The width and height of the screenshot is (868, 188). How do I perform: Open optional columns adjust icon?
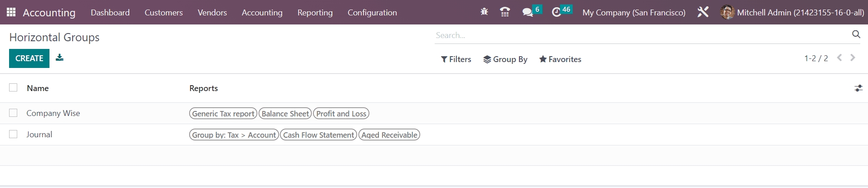point(858,88)
